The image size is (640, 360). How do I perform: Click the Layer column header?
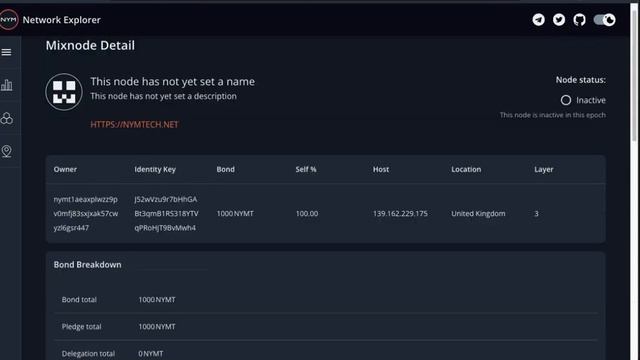pos(544,169)
